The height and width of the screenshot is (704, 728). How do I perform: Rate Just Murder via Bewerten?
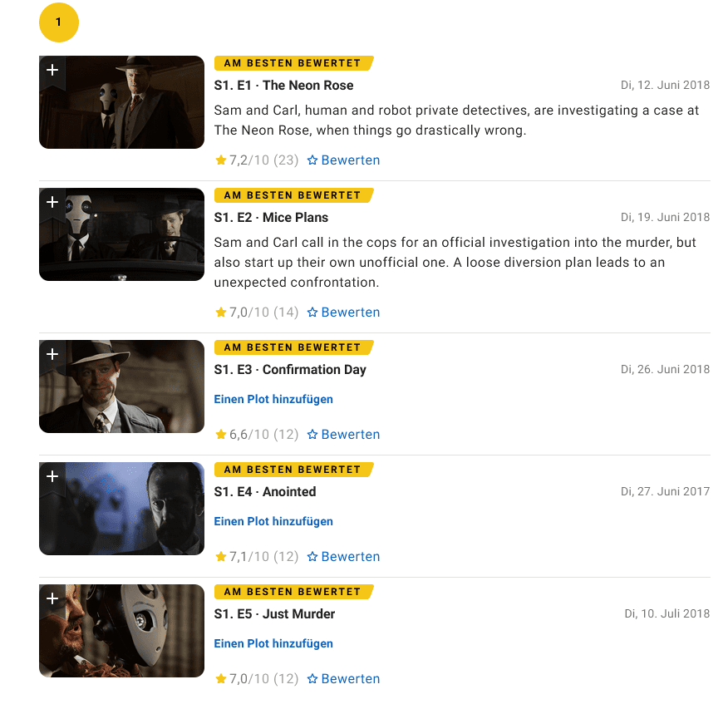pyautogui.click(x=343, y=679)
